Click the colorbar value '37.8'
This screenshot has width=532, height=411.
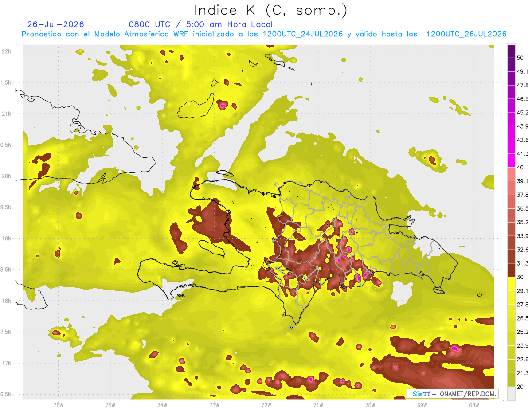[523, 195]
